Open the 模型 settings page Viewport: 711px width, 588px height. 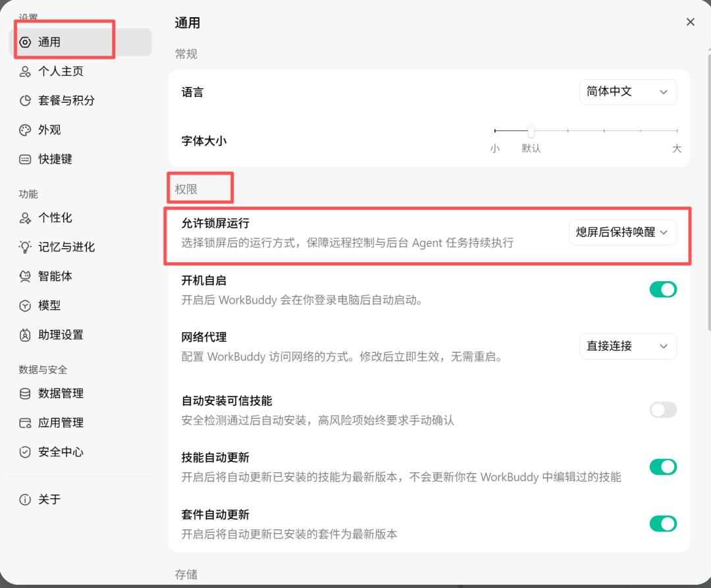pos(80,306)
